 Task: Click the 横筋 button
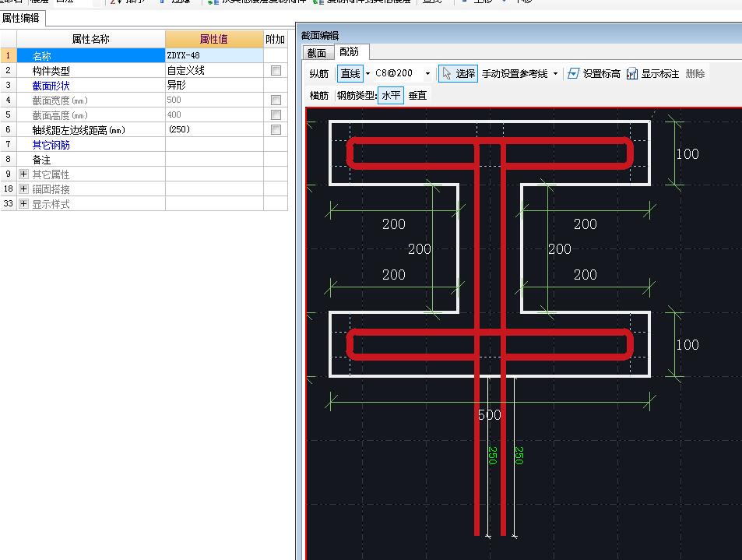[x=319, y=95]
